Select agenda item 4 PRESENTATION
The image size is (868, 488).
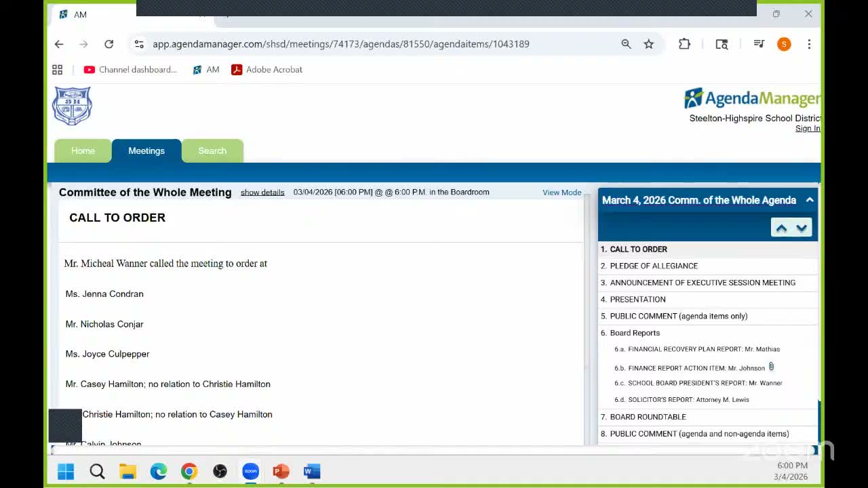pyautogui.click(x=708, y=300)
